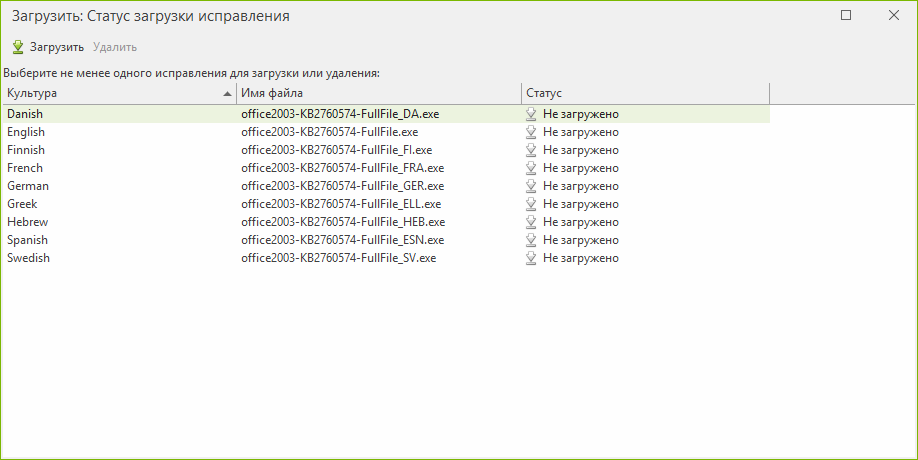The height and width of the screenshot is (460, 918).
Task: Click the download status icon for French
Action: 531,168
